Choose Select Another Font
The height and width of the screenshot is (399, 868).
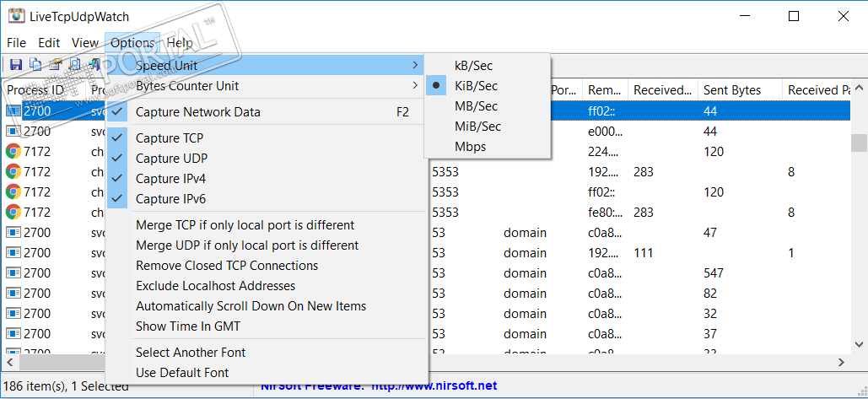(267, 353)
